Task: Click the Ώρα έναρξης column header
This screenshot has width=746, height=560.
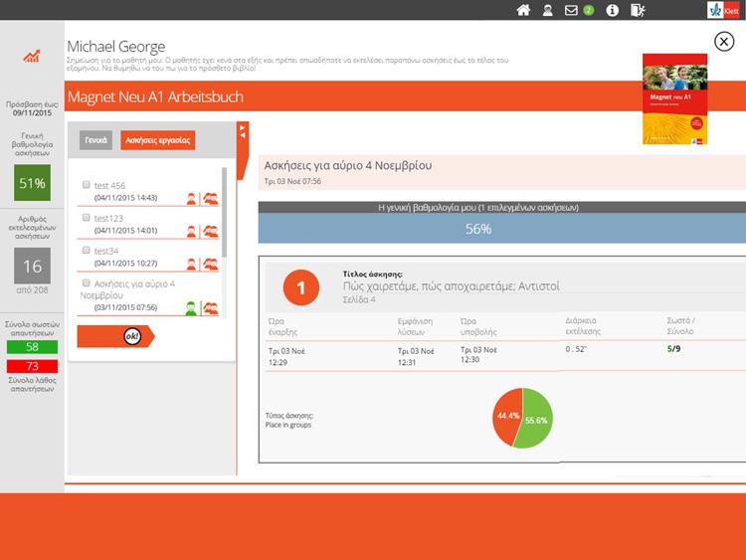Action: pos(283,326)
